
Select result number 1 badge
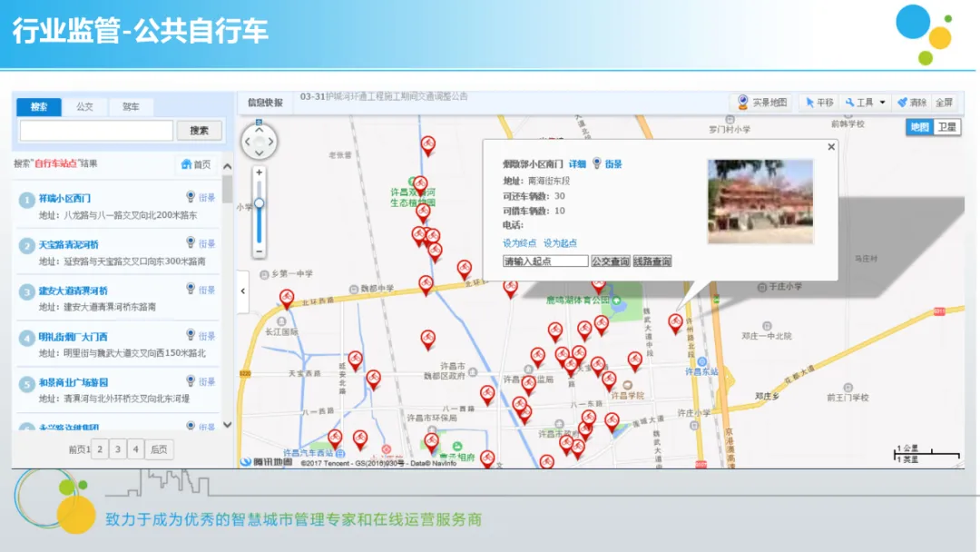26,200
